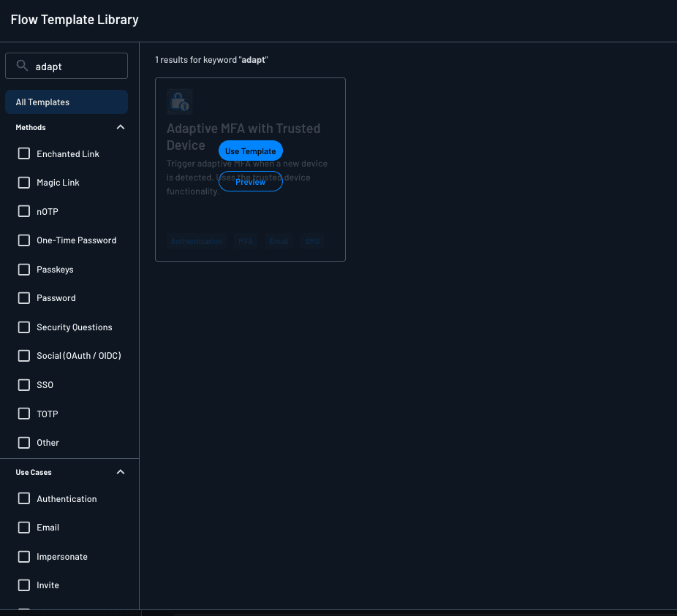
Task: Check the Impersonate use case filter
Action: 24,556
